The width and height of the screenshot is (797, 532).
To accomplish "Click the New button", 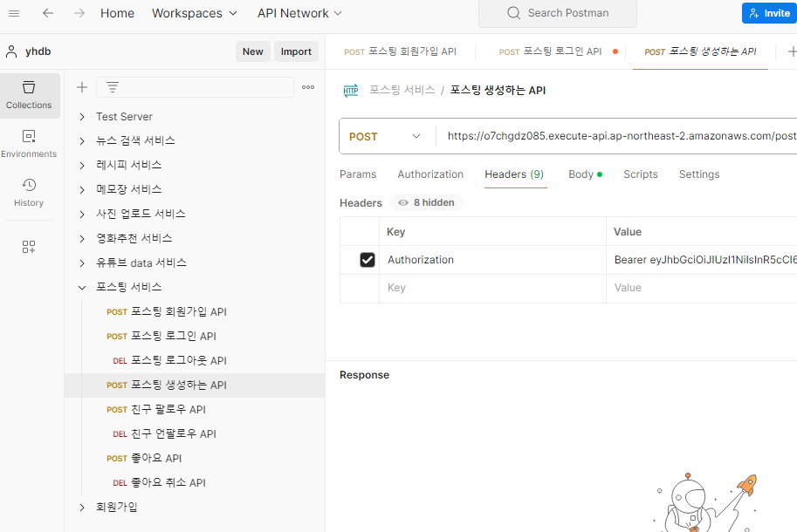I will [252, 51].
